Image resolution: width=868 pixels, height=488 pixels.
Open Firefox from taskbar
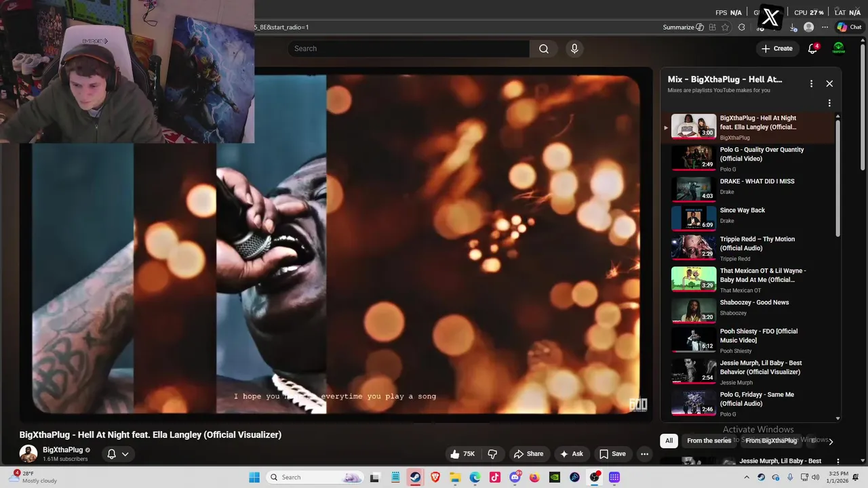(534, 477)
